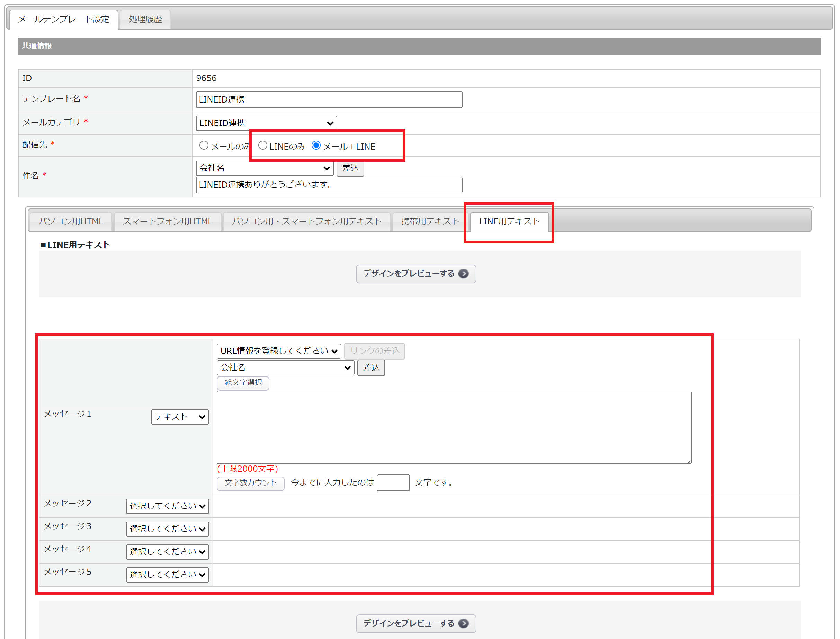Expand メッセージ2 選択してください dropdown
This screenshot has height=639, width=840.
pos(167,506)
